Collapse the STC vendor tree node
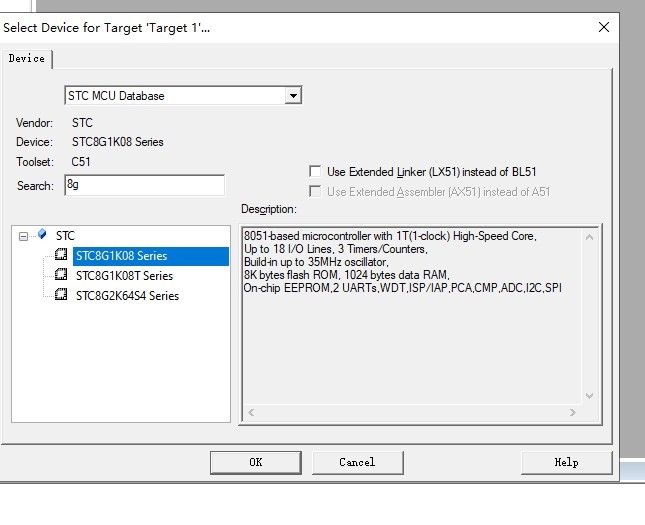This screenshot has width=645, height=525. pos(23,236)
